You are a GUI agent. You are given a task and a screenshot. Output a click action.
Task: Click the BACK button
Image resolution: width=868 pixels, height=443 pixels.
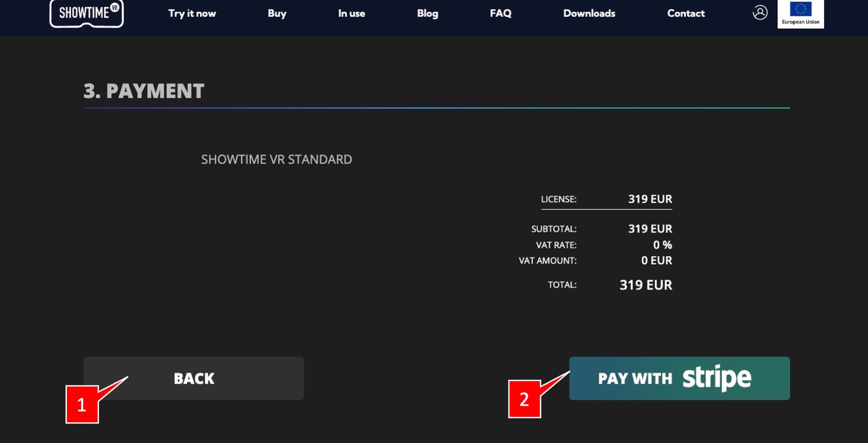coord(193,378)
